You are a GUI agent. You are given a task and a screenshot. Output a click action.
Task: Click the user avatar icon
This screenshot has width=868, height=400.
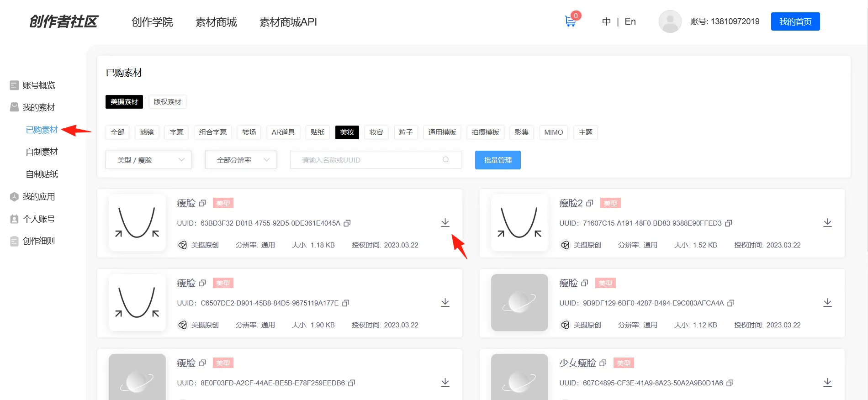coord(670,21)
